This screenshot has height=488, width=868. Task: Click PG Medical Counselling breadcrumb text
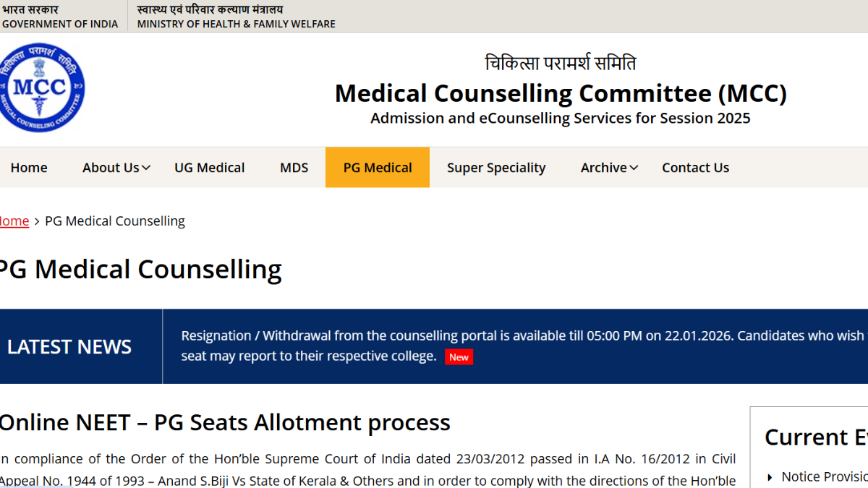point(115,221)
